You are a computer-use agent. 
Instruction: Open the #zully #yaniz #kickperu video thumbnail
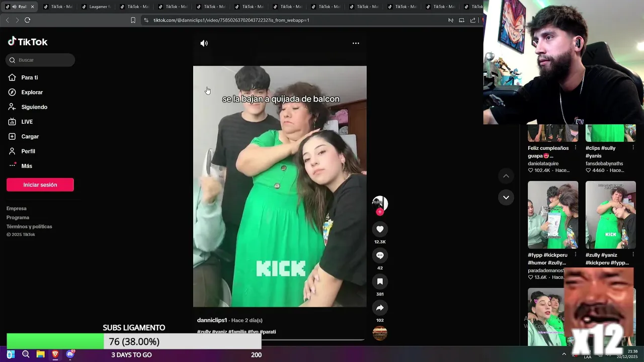pyautogui.click(x=611, y=215)
